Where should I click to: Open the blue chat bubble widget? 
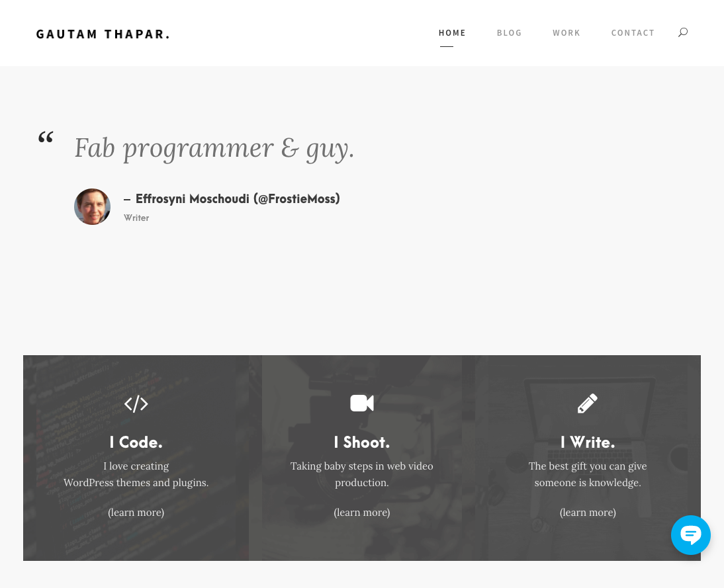pos(691,535)
